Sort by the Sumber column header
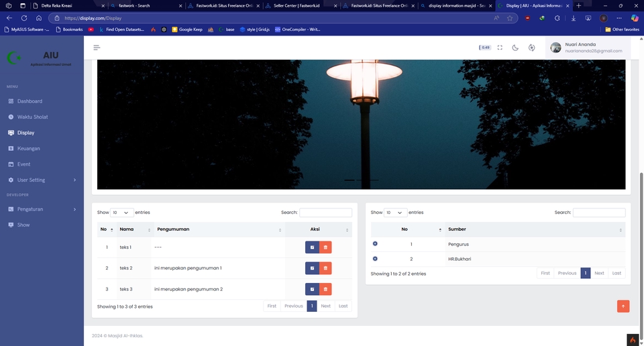This screenshot has width=644, height=346. [x=535, y=229]
